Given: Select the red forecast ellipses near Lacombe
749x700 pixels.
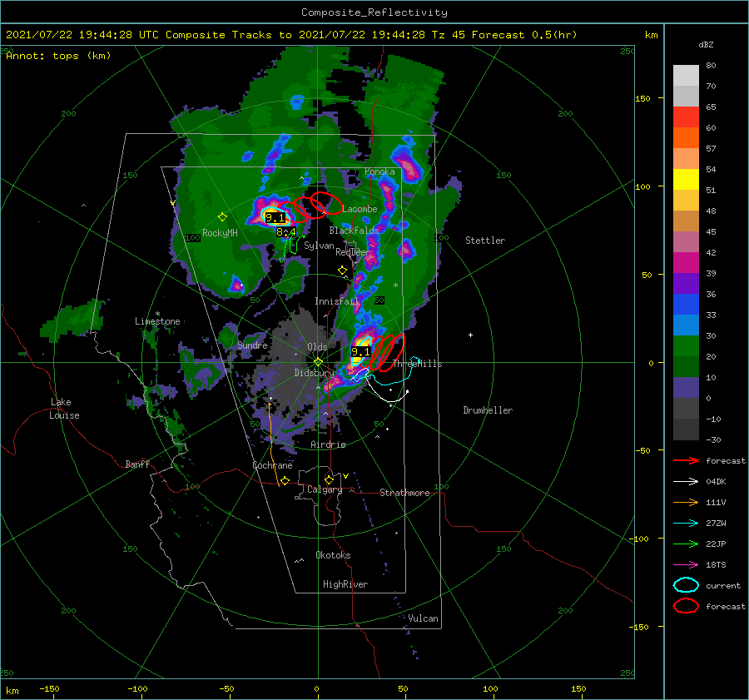Looking at the screenshot, I should pyautogui.click(x=310, y=206).
